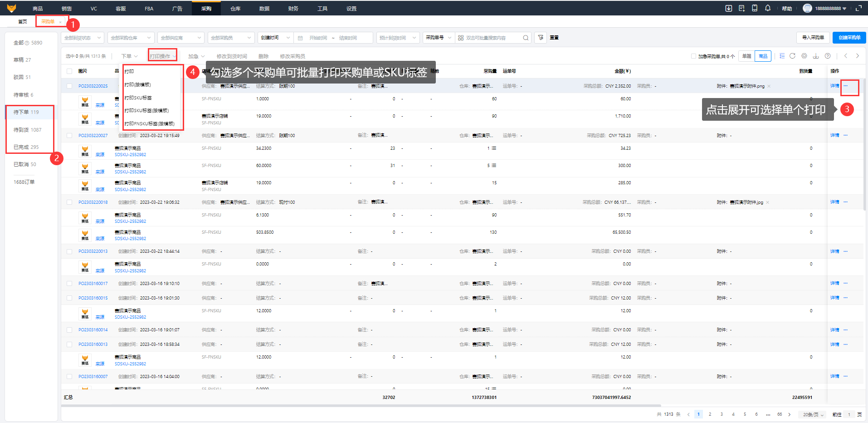The height and width of the screenshot is (423, 868).
Task: Open more actions for order PO2303220027
Action: pos(845,135)
